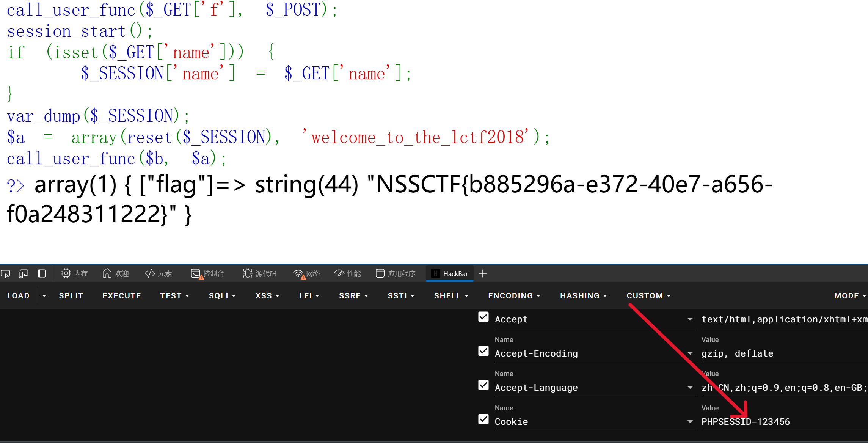Open the Network (网络) tab
The height and width of the screenshot is (443, 868).
[x=307, y=273]
